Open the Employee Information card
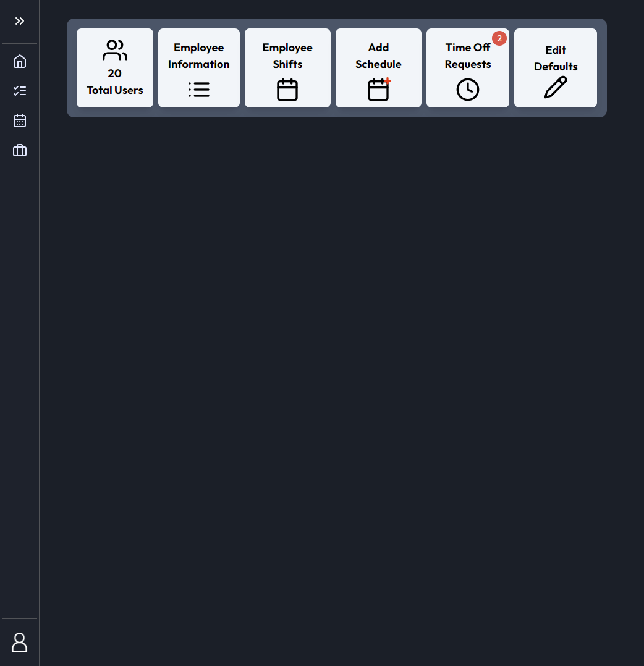The width and height of the screenshot is (644, 666). point(198,67)
